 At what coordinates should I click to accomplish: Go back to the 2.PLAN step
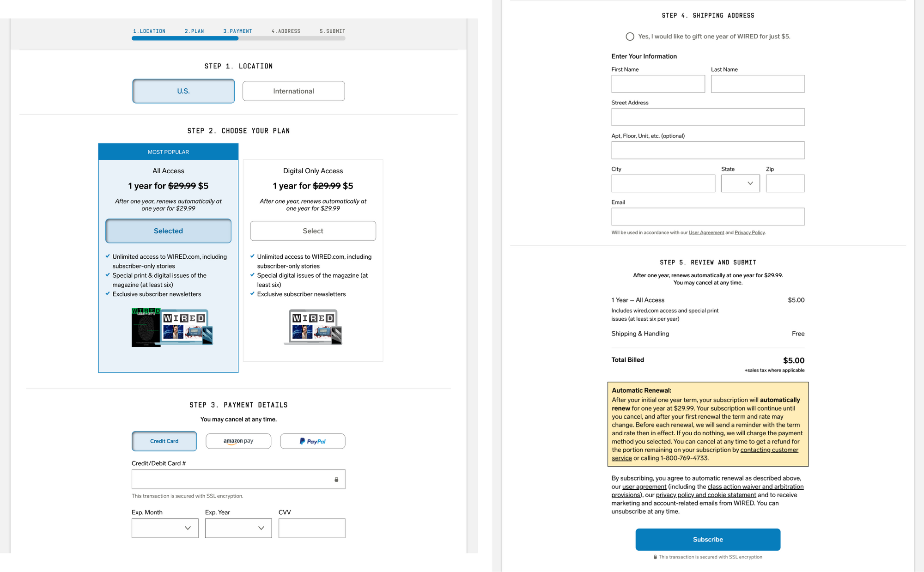click(194, 31)
